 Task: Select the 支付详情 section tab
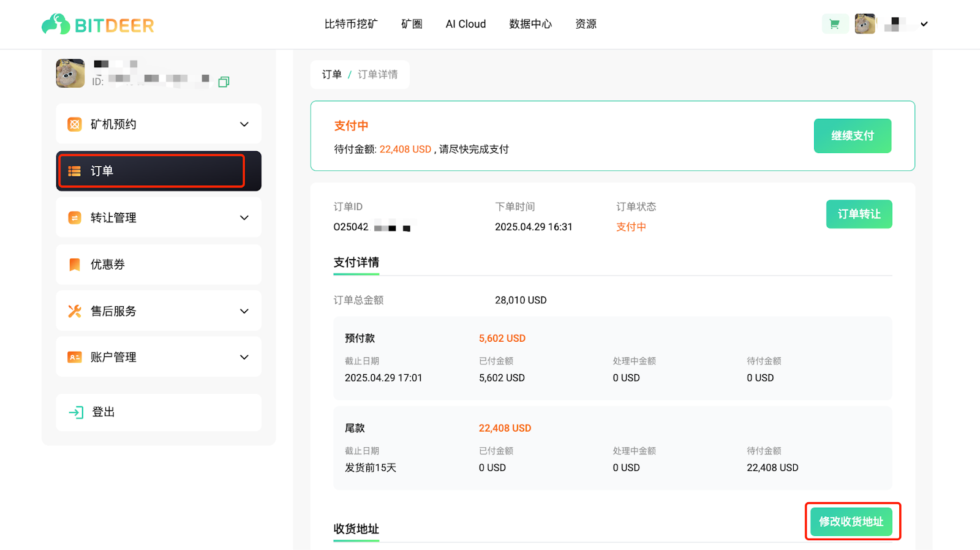pos(356,263)
